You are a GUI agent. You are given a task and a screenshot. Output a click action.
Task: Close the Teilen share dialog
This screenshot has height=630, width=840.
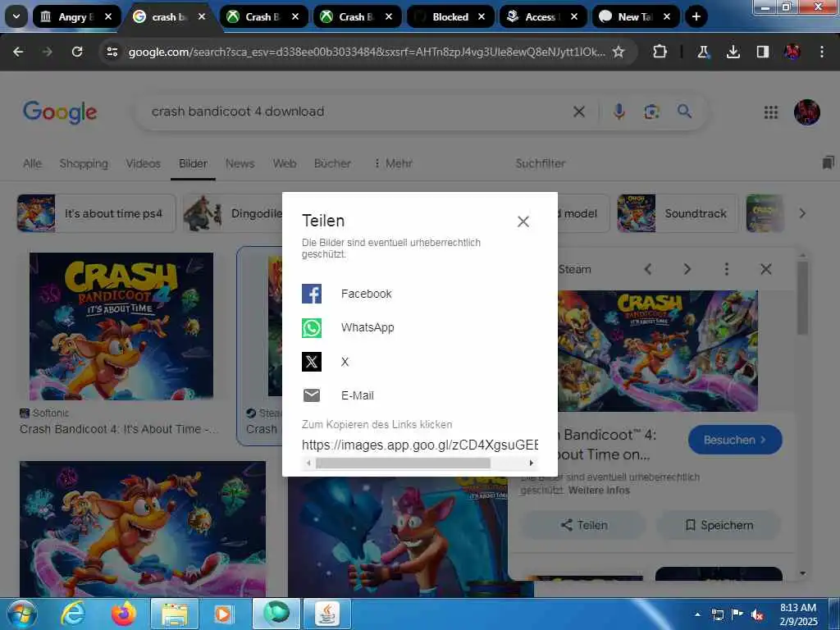pyautogui.click(x=523, y=221)
